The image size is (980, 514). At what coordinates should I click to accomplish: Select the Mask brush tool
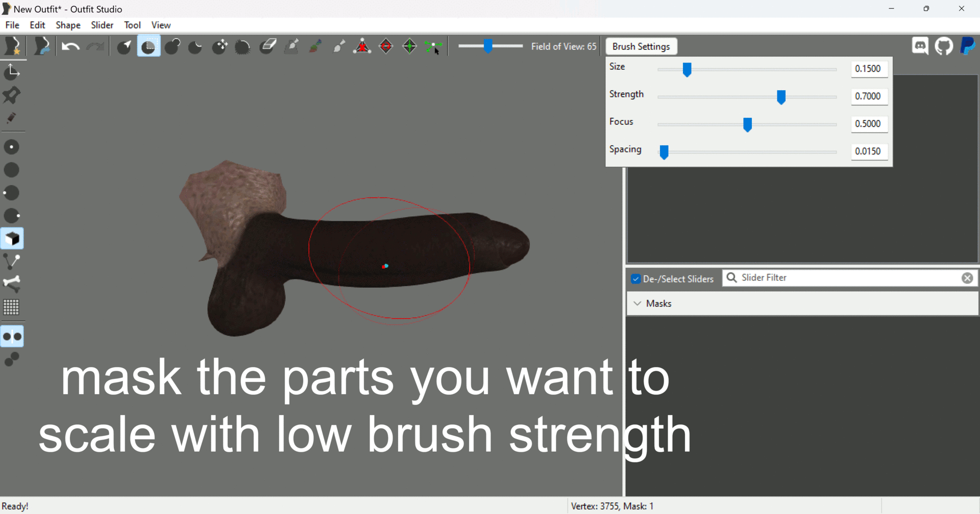(149, 46)
